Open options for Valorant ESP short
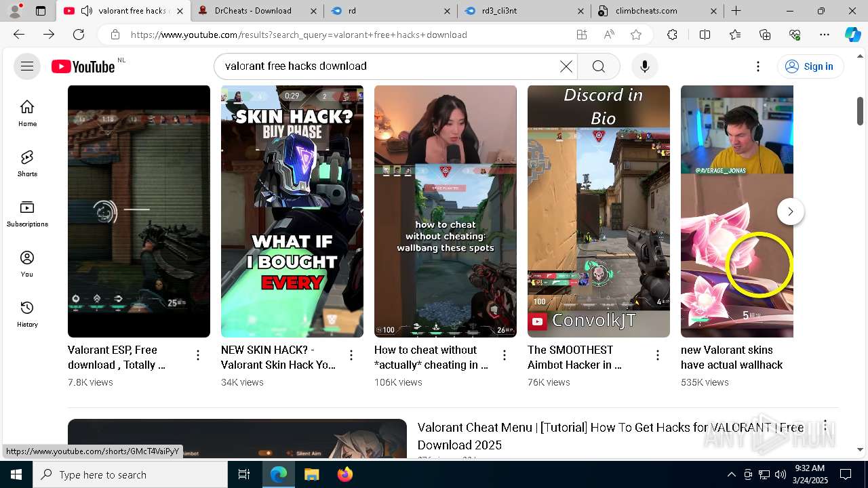The width and height of the screenshot is (868, 488). point(198,355)
